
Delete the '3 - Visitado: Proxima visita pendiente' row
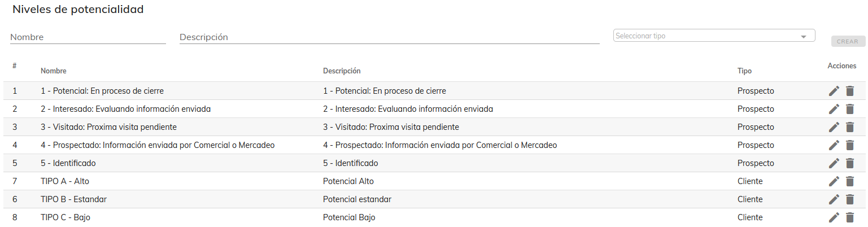click(850, 127)
